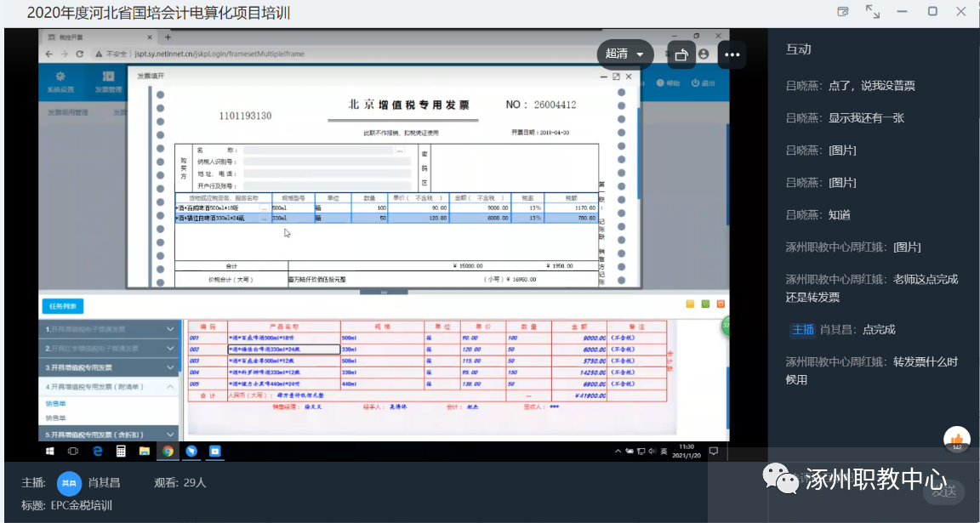Viewport: 980px width, 523px height.
Task: Select quantity cell 100 in invoice
Action: point(369,208)
